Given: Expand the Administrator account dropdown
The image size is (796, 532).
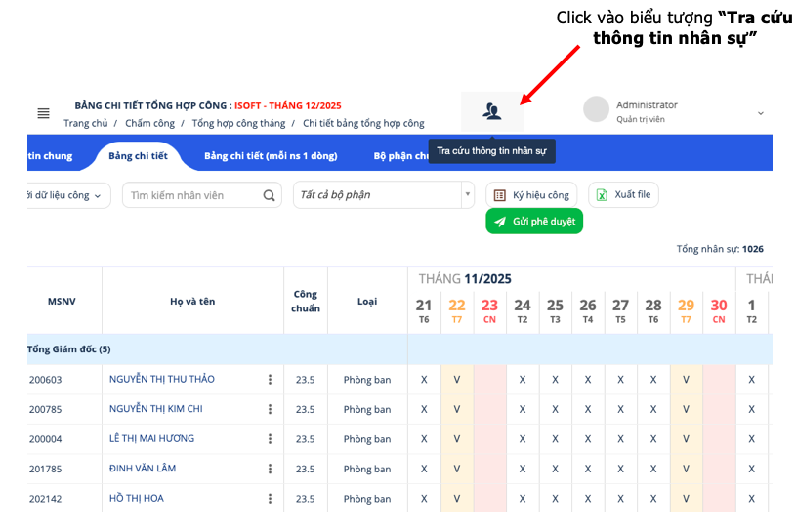Looking at the screenshot, I should 760,113.
